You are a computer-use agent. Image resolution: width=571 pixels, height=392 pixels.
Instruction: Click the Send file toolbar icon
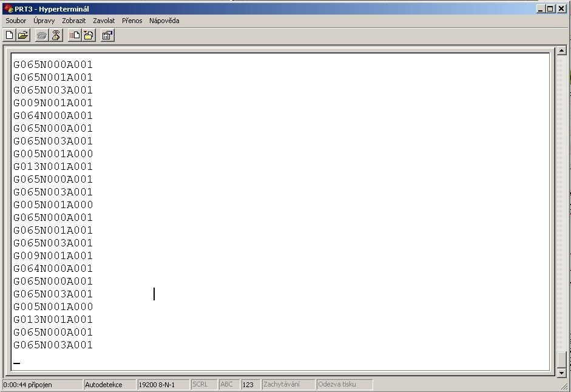point(75,35)
